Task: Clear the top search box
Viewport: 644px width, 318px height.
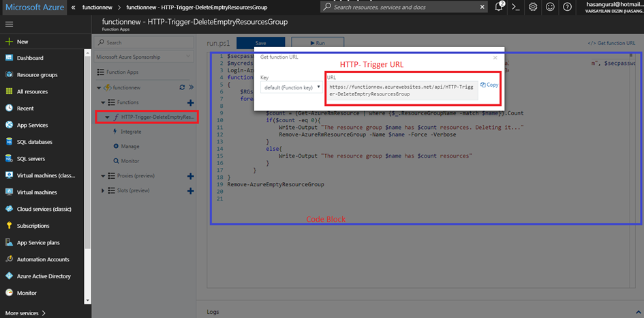Action: 482,7
